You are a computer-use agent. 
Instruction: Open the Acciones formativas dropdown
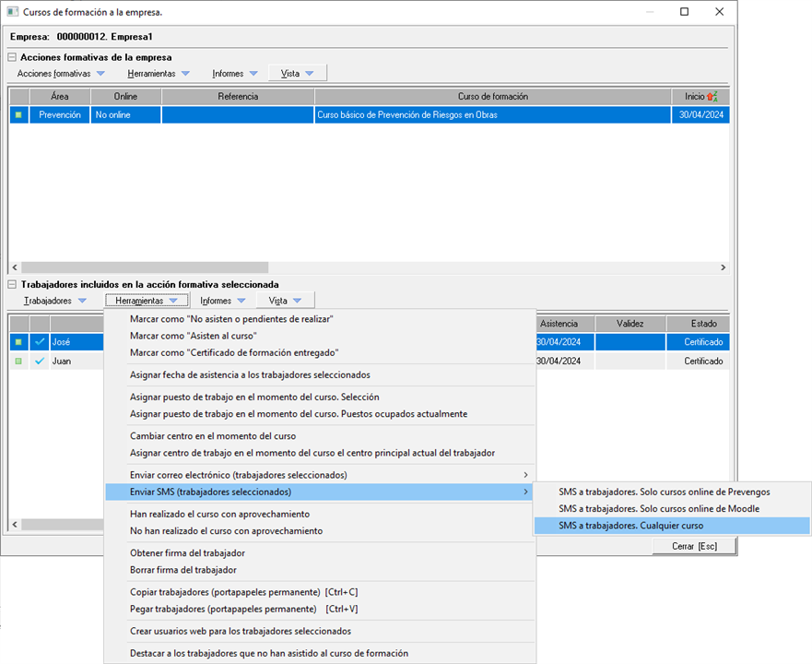point(61,74)
